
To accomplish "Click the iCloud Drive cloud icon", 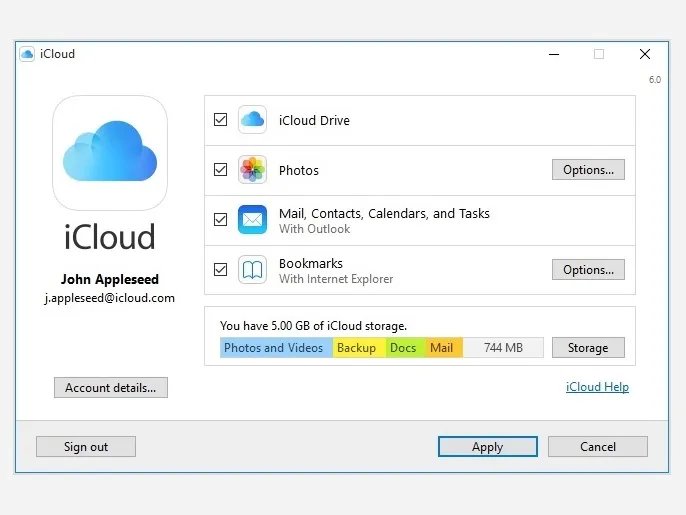I will [x=252, y=119].
